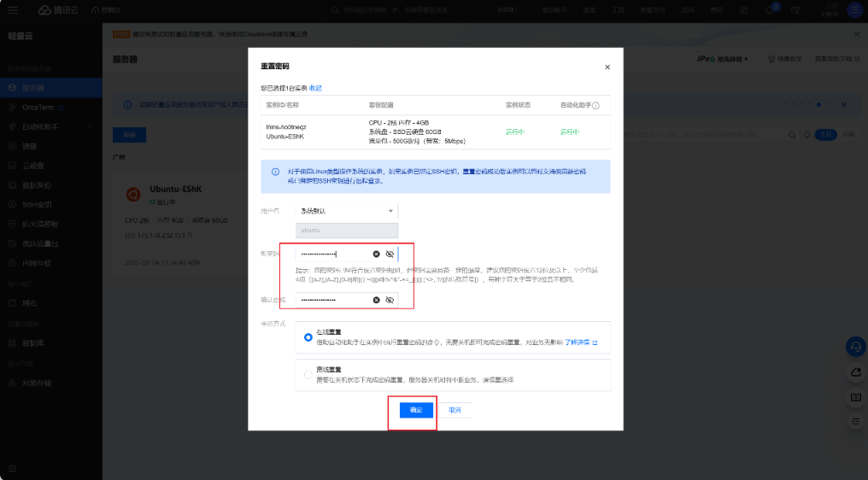Viewport: 868px width, 480px height.
Task: Click Ubuntu-EShK title on the server card
Action: [176, 189]
